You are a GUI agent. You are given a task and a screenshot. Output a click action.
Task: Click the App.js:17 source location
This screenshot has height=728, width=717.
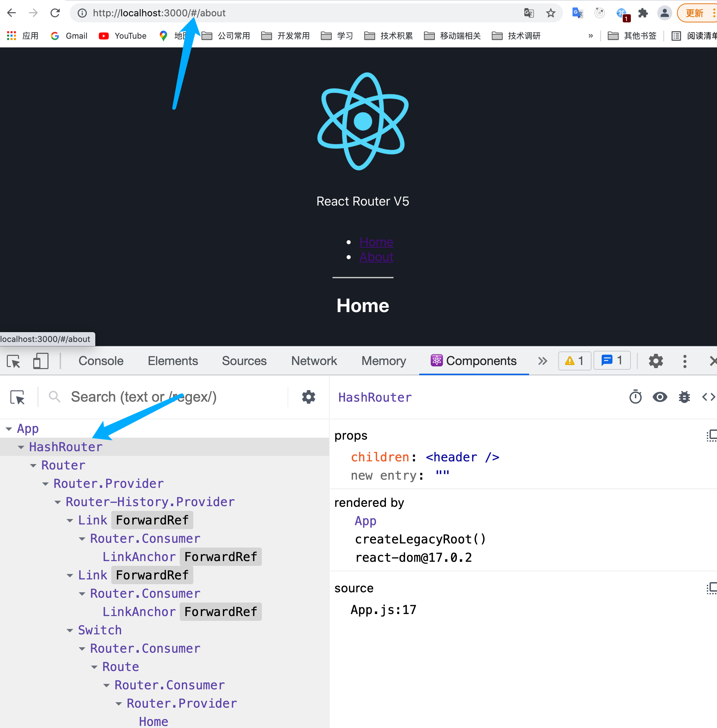(383, 610)
